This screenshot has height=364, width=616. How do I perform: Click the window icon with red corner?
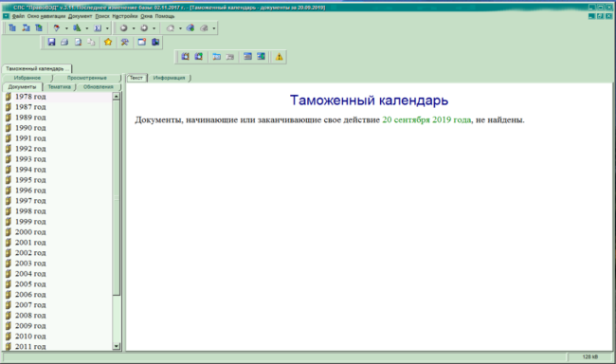142,42
